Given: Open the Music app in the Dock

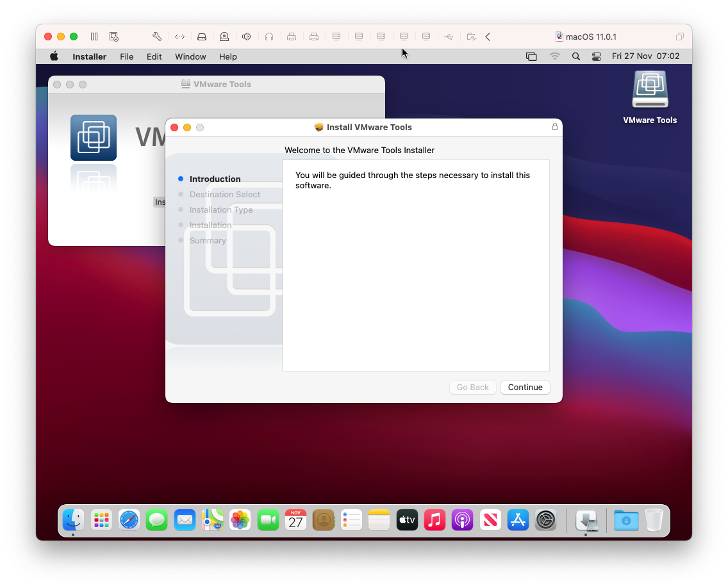Looking at the screenshot, I should point(434,520).
